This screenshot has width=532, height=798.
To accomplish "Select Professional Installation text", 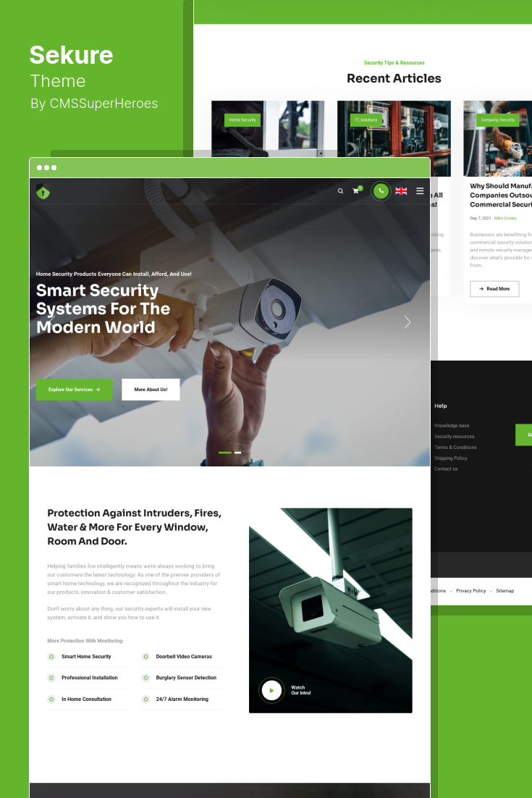I will pos(90,678).
